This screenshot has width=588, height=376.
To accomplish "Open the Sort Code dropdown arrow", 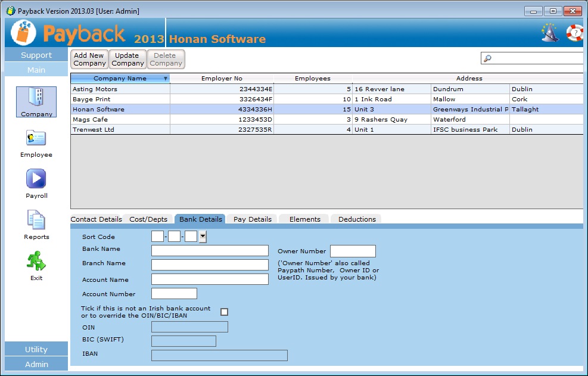I will [x=203, y=237].
